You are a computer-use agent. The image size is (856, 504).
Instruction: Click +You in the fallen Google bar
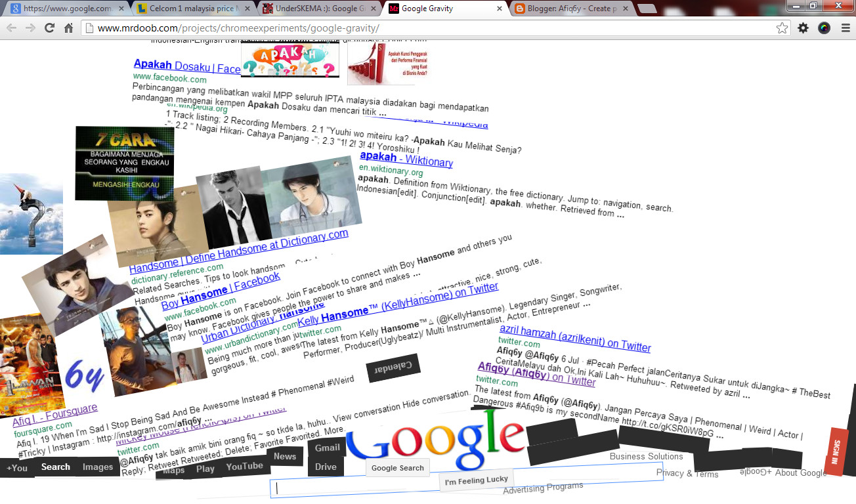(17, 468)
